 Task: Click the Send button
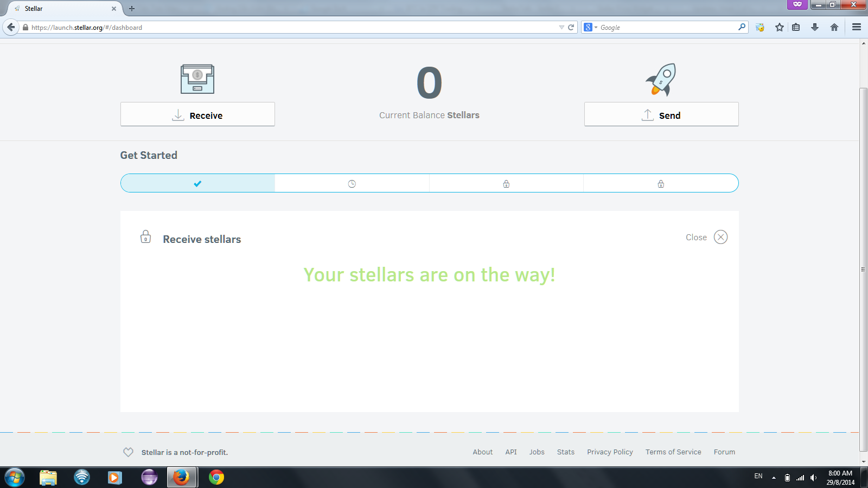click(661, 114)
